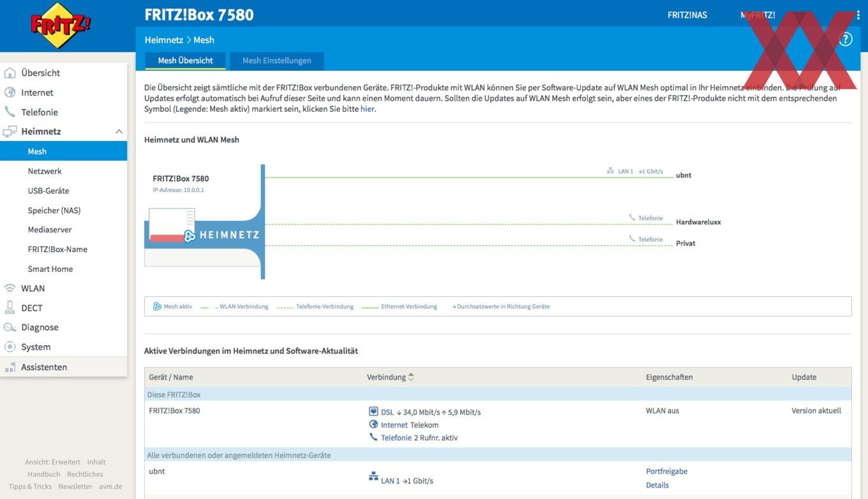The width and height of the screenshot is (868, 499).
Task: Open the three-dot menu in header
Action: click(858, 15)
